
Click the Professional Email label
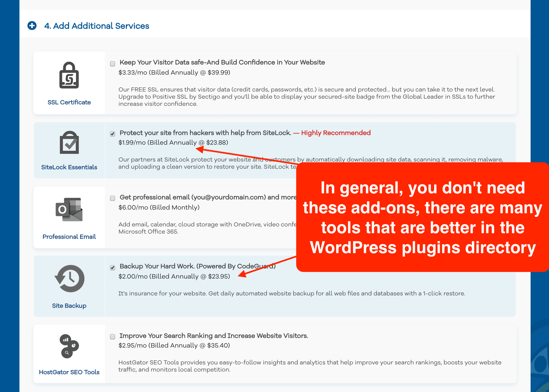69,237
